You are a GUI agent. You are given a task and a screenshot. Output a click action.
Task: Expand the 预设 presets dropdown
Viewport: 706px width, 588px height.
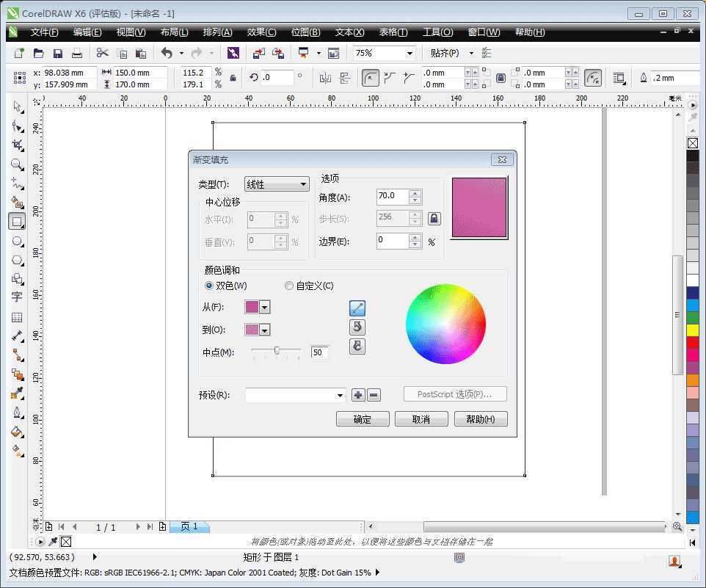(342, 395)
